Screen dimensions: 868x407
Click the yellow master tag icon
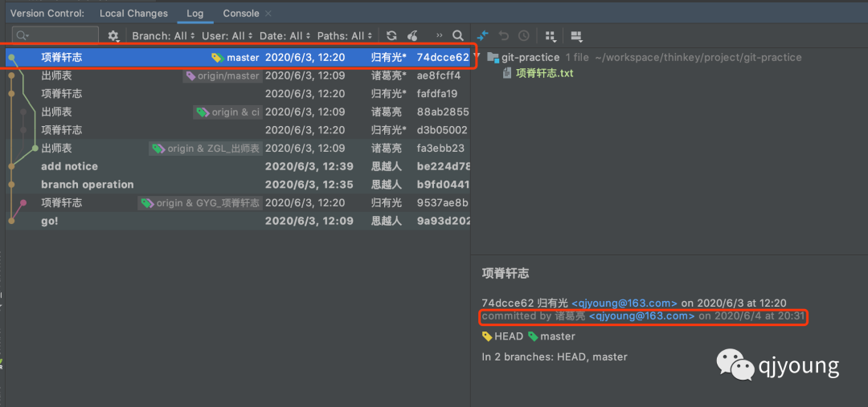click(218, 58)
